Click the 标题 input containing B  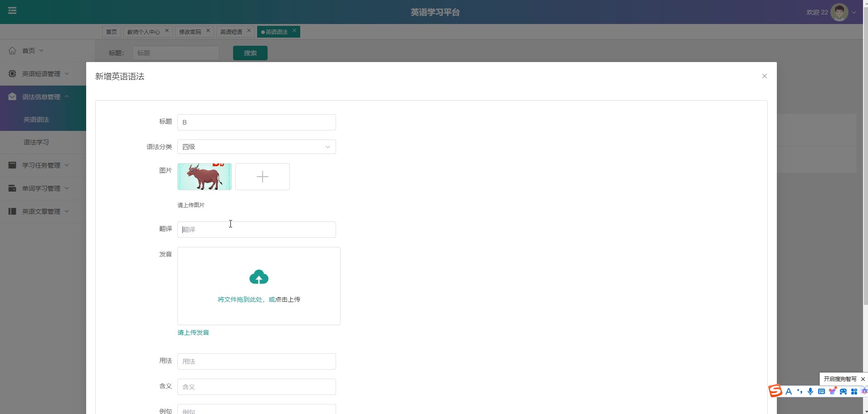click(257, 122)
